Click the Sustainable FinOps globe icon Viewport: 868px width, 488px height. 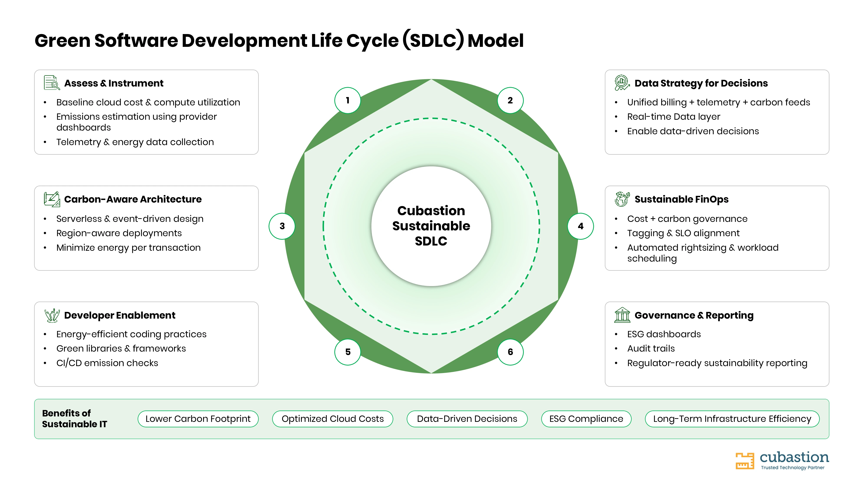pyautogui.click(x=622, y=199)
